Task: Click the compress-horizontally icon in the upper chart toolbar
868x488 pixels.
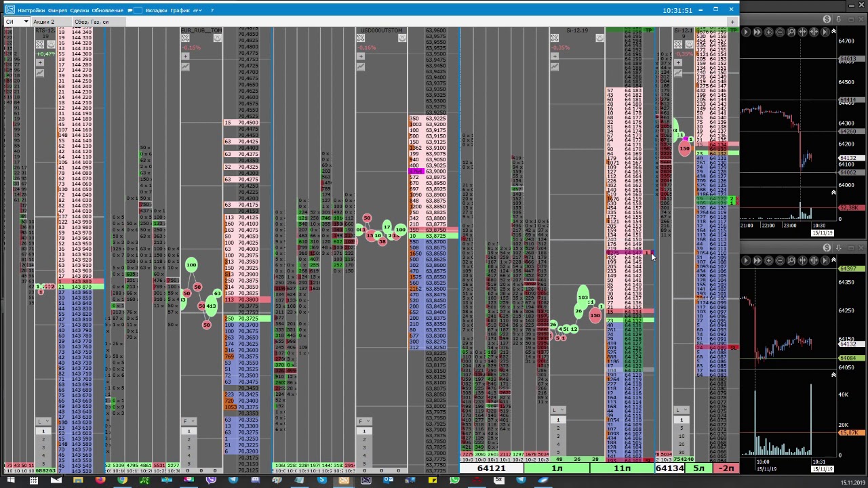Action: click(802, 32)
